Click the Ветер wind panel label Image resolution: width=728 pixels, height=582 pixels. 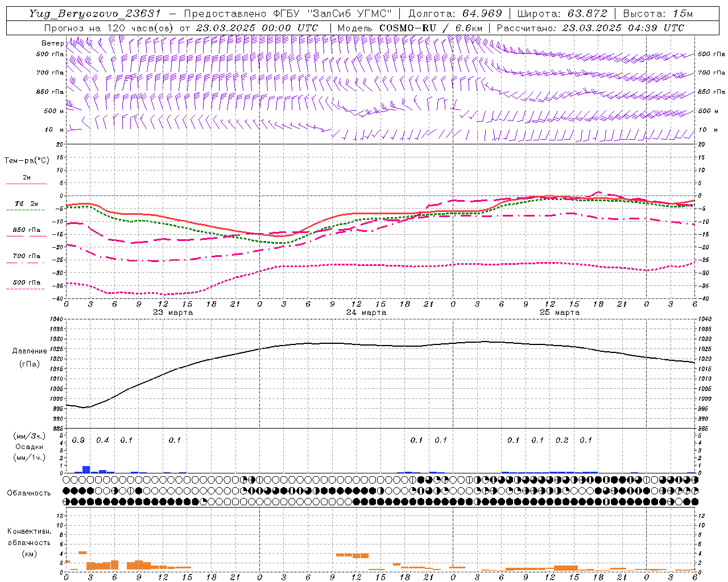[52, 43]
